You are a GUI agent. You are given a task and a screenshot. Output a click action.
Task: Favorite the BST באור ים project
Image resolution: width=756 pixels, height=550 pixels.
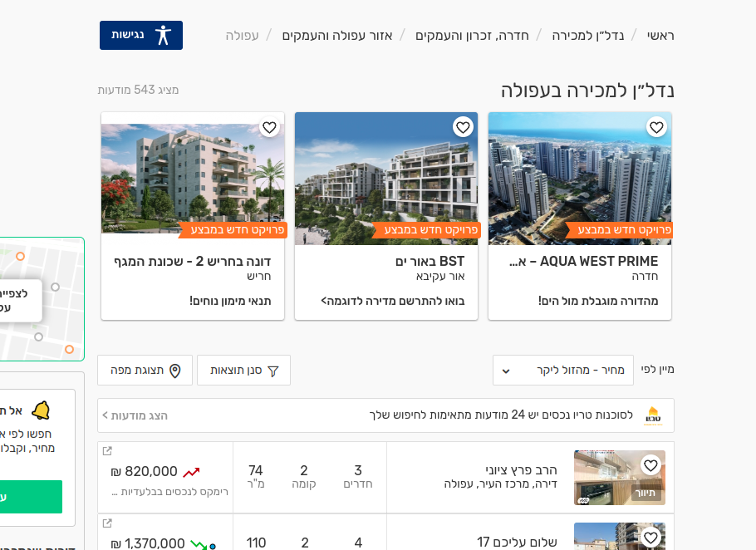(463, 127)
